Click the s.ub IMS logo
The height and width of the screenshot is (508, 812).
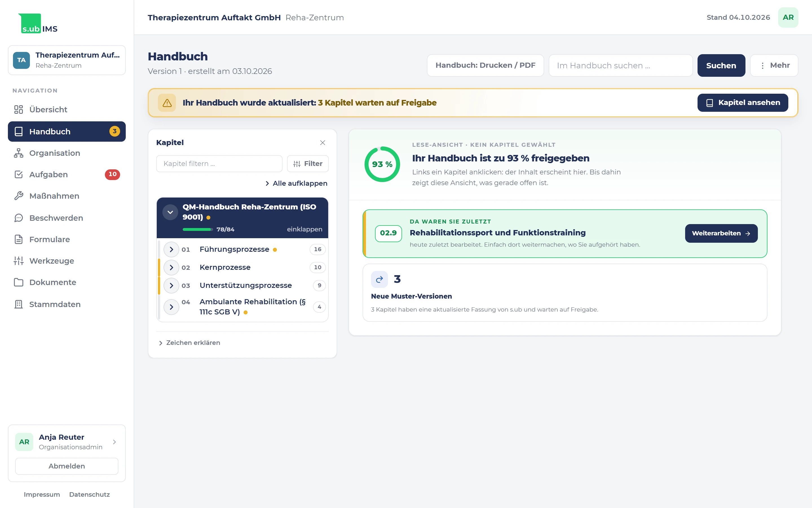click(38, 23)
